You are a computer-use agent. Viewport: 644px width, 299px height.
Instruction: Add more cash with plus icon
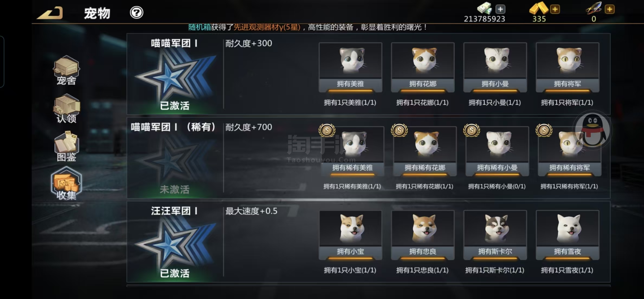click(500, 9)
